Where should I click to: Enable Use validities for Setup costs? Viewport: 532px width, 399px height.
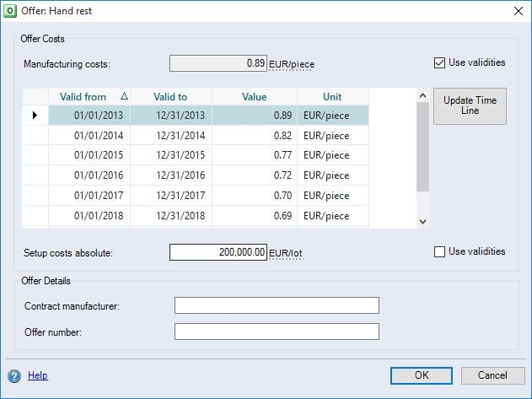click(439, 251)
